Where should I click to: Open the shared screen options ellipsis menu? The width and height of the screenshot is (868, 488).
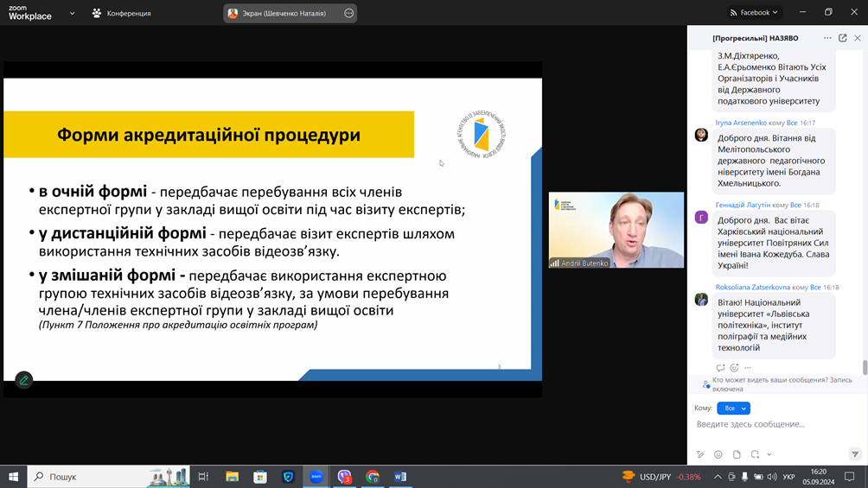pyautogui.click(x=348, y=13)
